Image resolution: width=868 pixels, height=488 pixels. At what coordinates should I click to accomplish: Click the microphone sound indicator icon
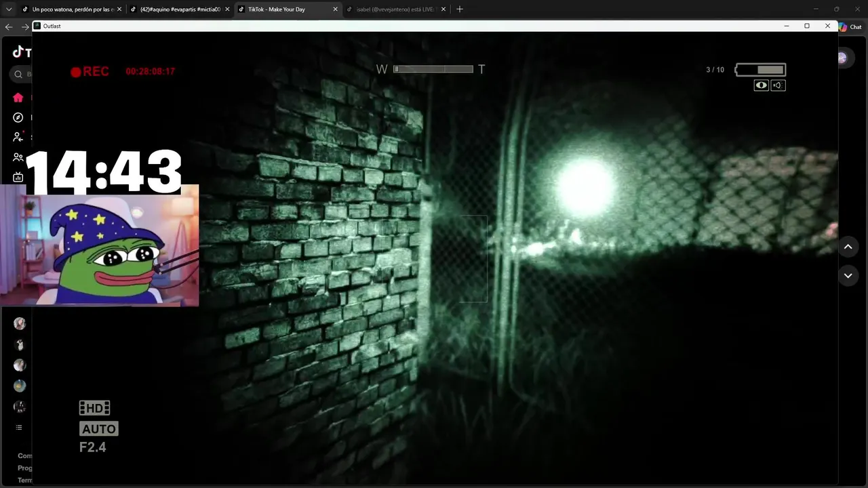point(778,85)
